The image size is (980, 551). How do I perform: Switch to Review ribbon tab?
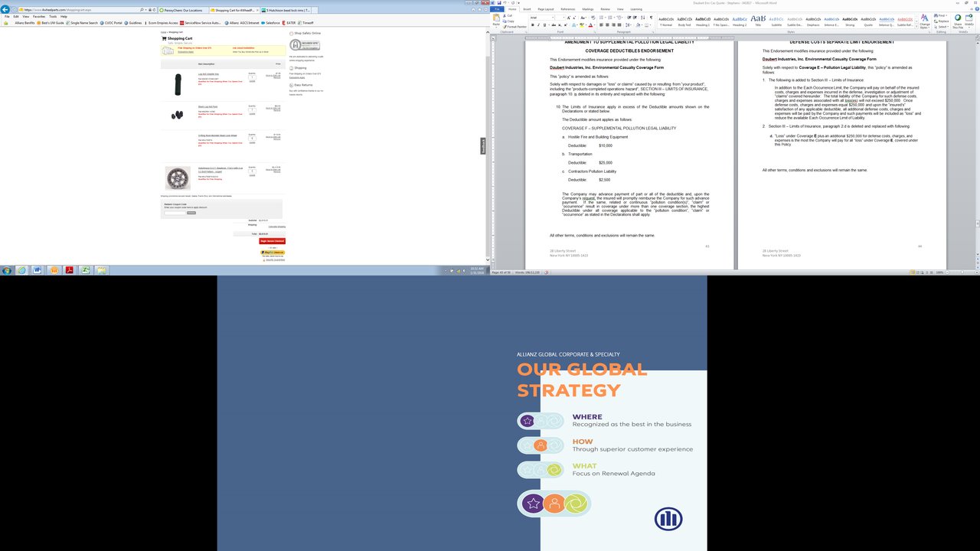coord(606,9)
